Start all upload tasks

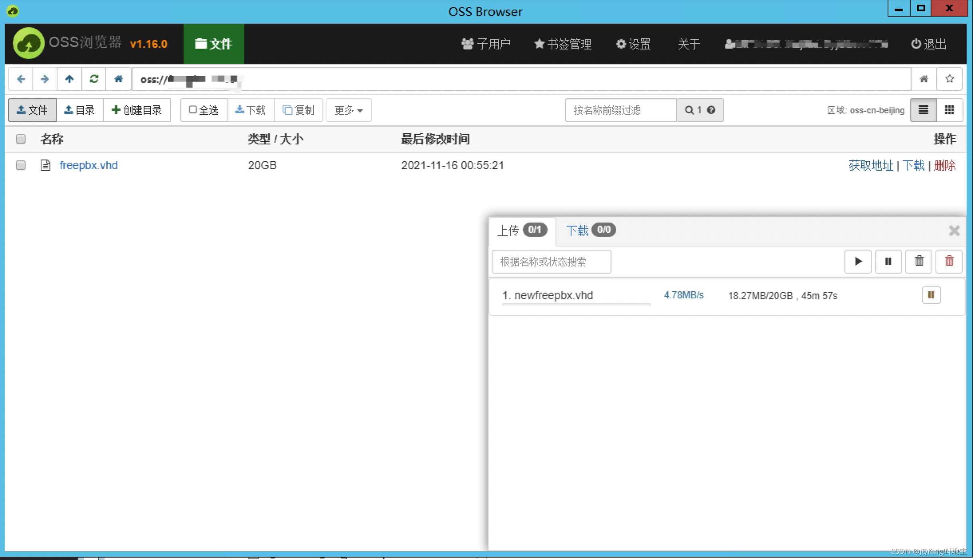858,261
